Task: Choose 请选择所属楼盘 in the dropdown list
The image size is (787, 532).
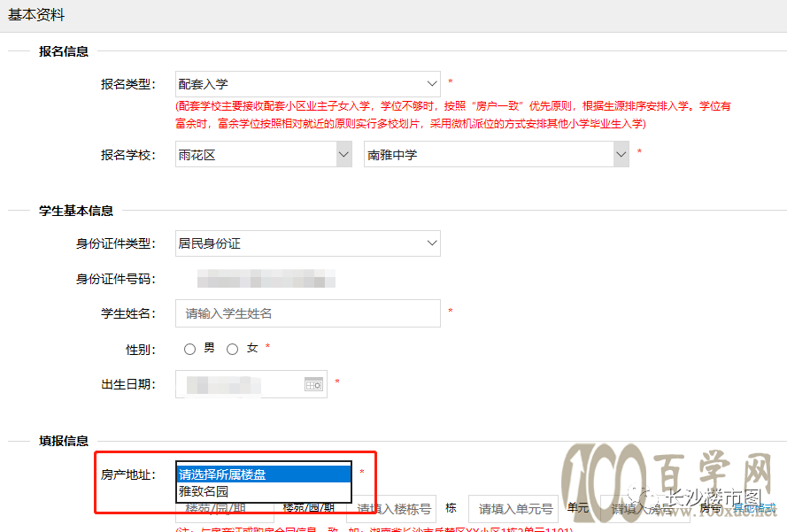Action: coord(264,474)
